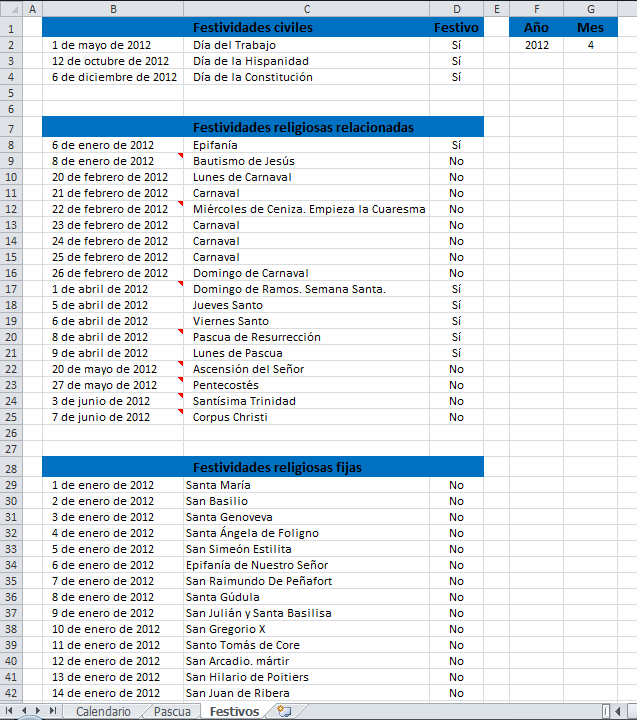The height and width of the screenshot is (720, 637).
Task: Switch to the Pascua sheet tab
Action: (172, 711)
